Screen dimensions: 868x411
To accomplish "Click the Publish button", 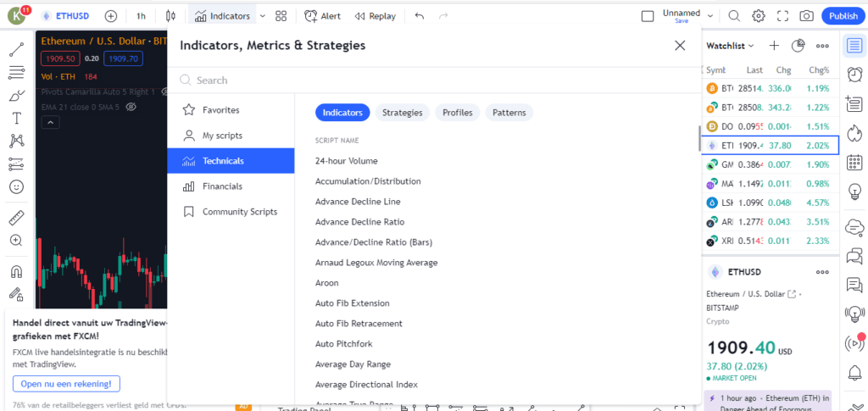I will (x=843, y=16).
